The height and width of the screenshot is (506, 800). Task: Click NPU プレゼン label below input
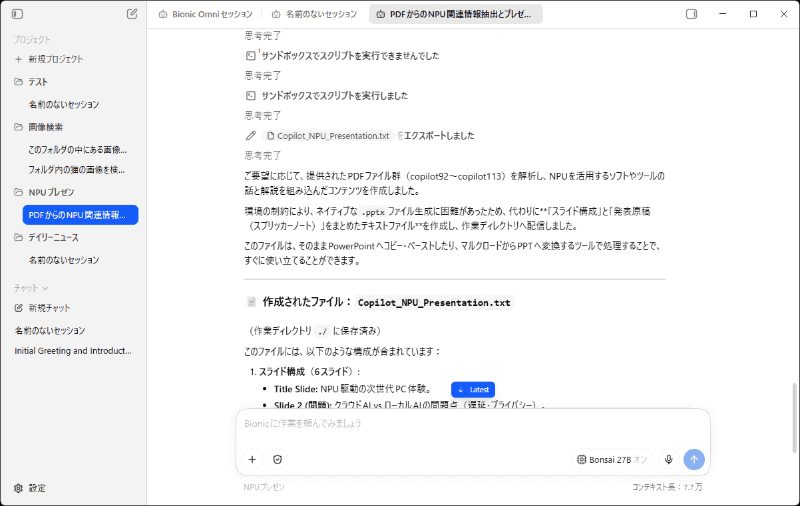[264, 487]
